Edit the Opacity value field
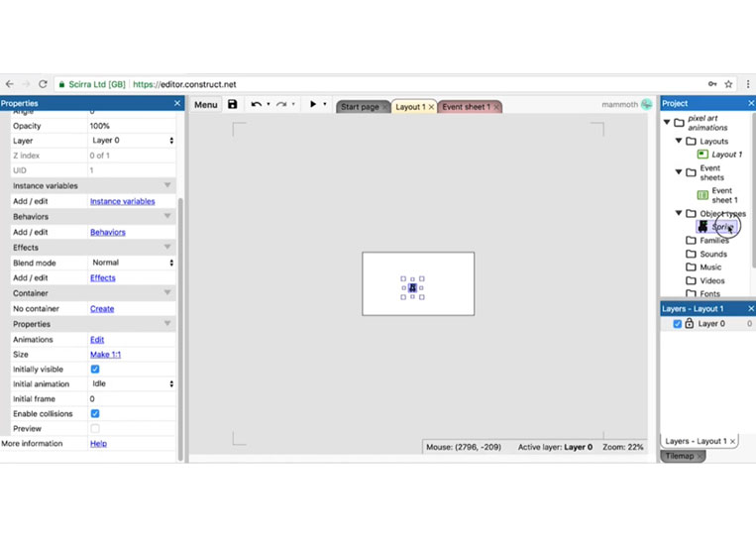 [x=132, y=126]
